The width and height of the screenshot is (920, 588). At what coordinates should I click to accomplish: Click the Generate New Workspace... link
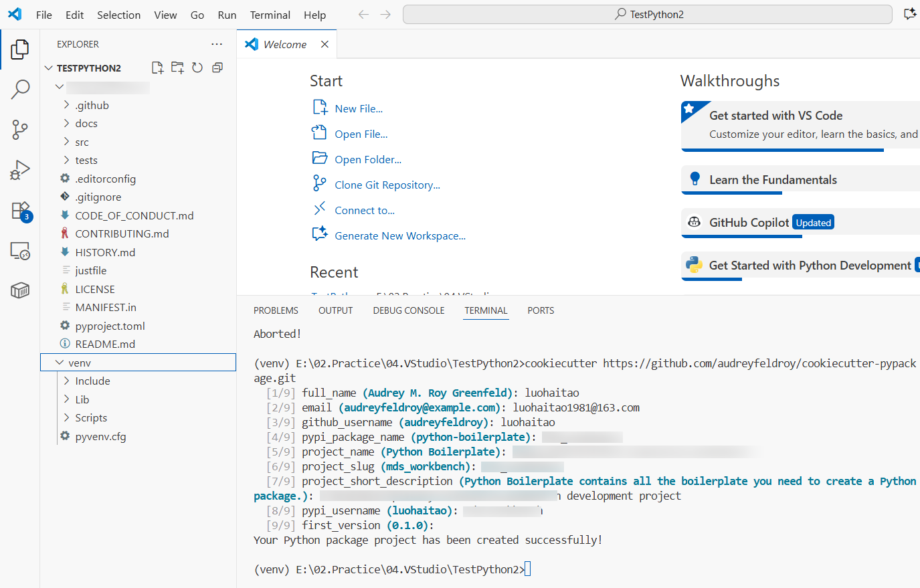click(x=400, y=235)
